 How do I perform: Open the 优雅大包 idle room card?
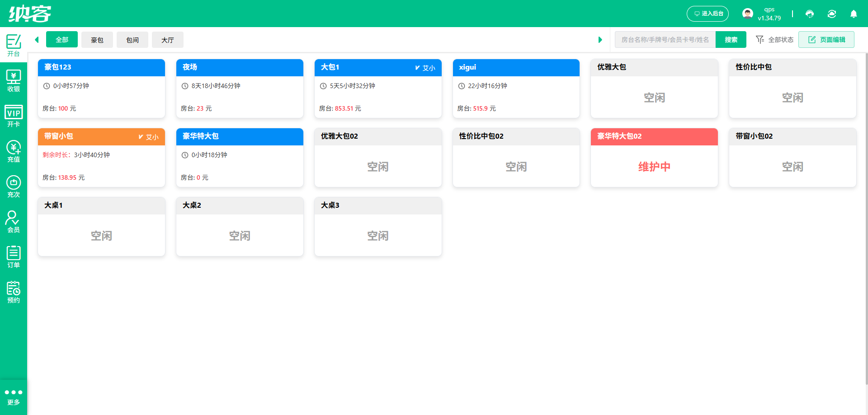pos(654,89)
